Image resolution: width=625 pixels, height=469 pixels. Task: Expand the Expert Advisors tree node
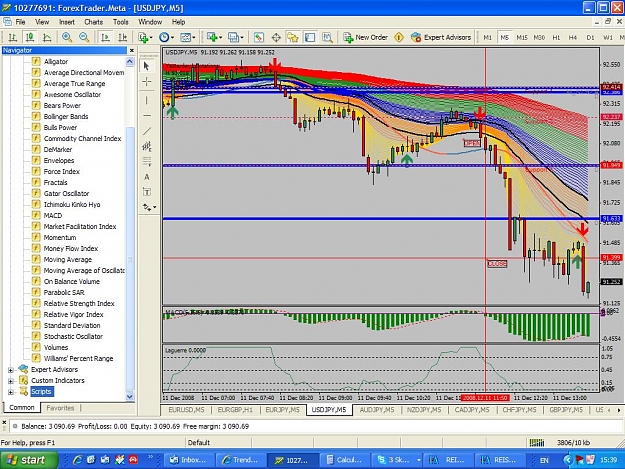coord(11,370)
